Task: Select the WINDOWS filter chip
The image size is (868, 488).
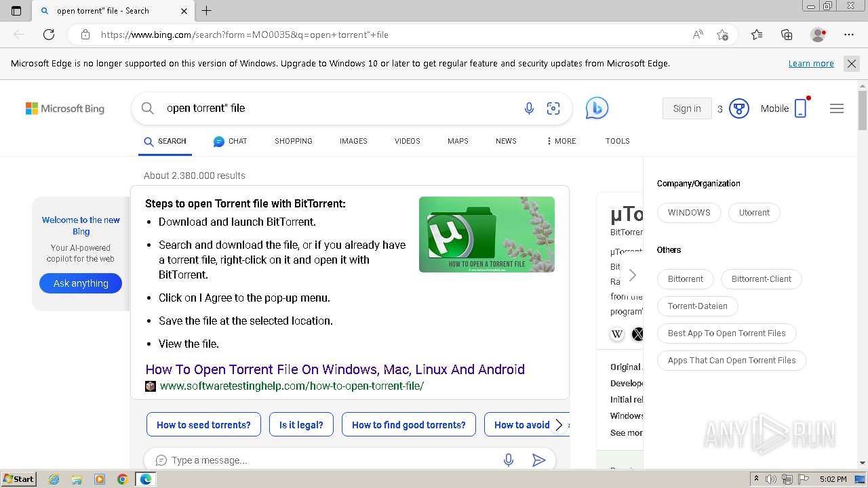Action: [x=689, y=212]
